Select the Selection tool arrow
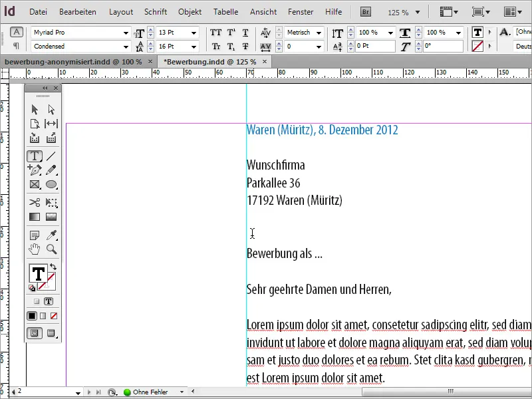The image size is (532, 399). click(x=35, y=109)
